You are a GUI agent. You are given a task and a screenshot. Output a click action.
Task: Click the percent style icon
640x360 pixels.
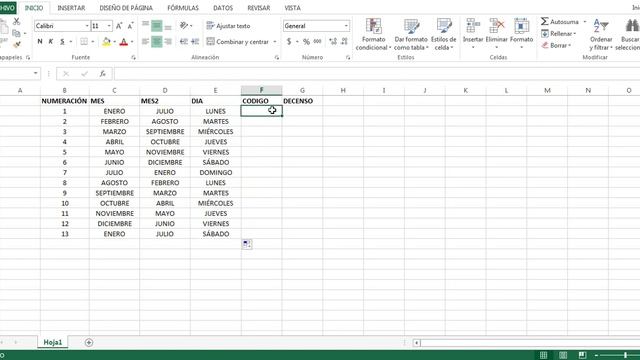pos(306,42)
